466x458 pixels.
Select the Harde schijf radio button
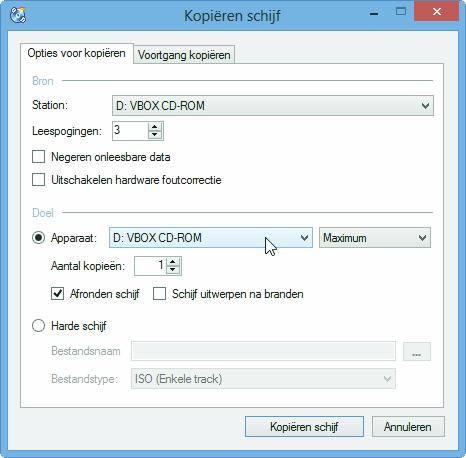39,325
